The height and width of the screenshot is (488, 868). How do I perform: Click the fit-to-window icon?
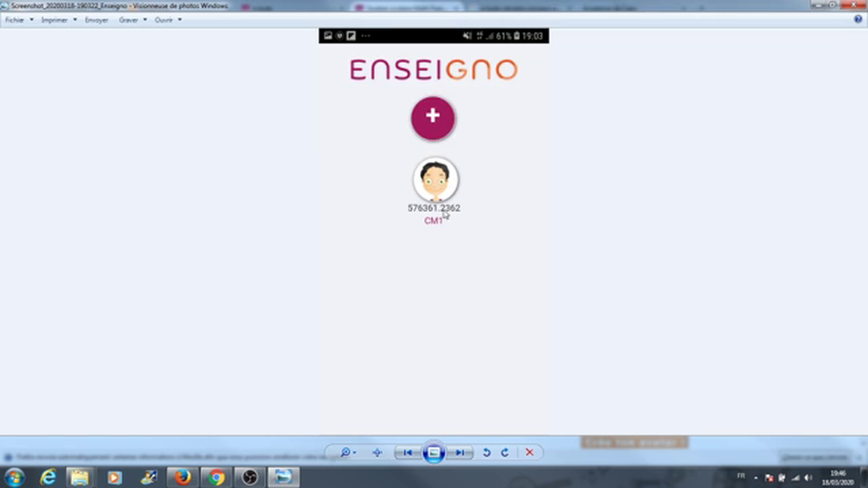tap(376, 452)
